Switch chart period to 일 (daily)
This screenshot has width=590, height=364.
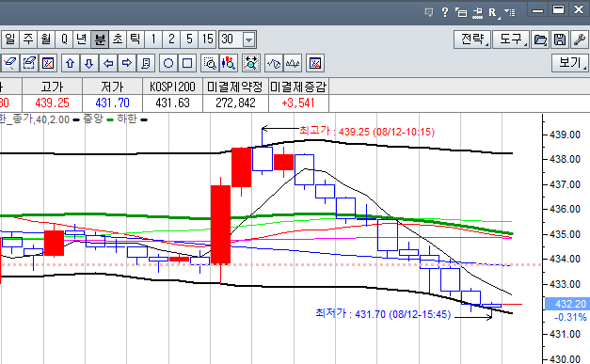tap(10, 40)
